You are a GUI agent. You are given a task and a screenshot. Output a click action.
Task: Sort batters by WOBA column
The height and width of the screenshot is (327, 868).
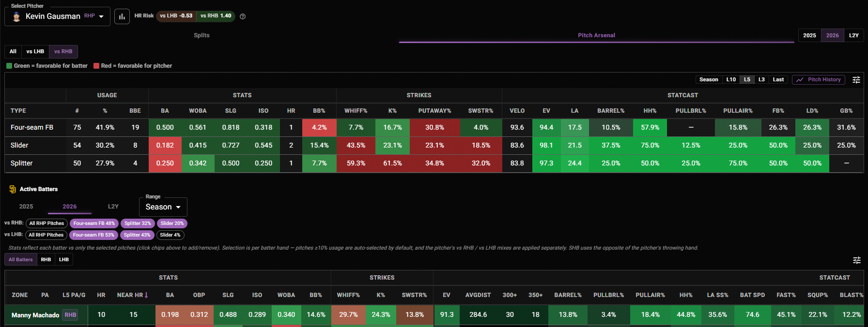286,295
